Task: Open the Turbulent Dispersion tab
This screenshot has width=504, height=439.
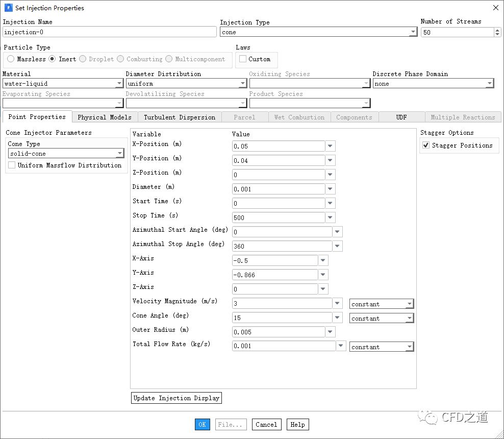Action: 180,117
